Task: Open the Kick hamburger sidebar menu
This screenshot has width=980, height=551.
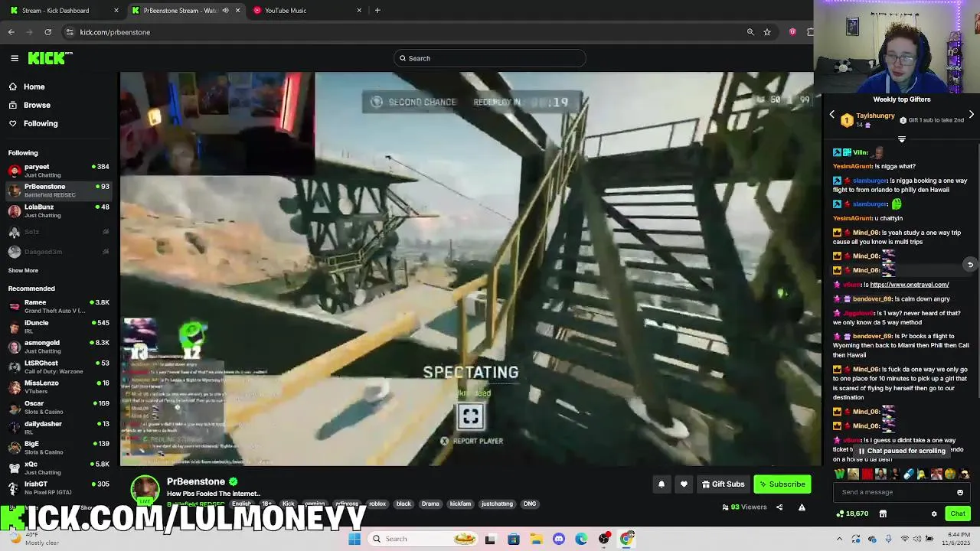Action: pos(15,58)
